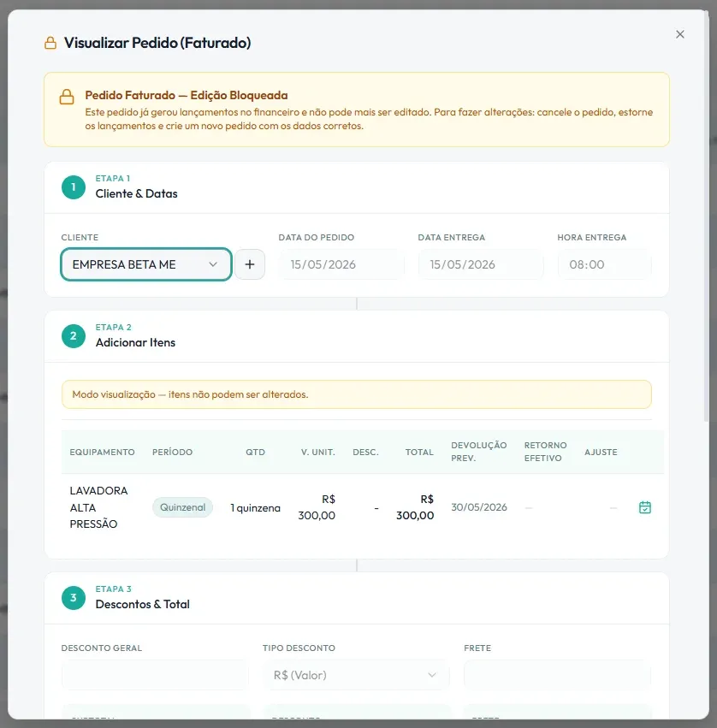Click the Período column header

[172, 453]
